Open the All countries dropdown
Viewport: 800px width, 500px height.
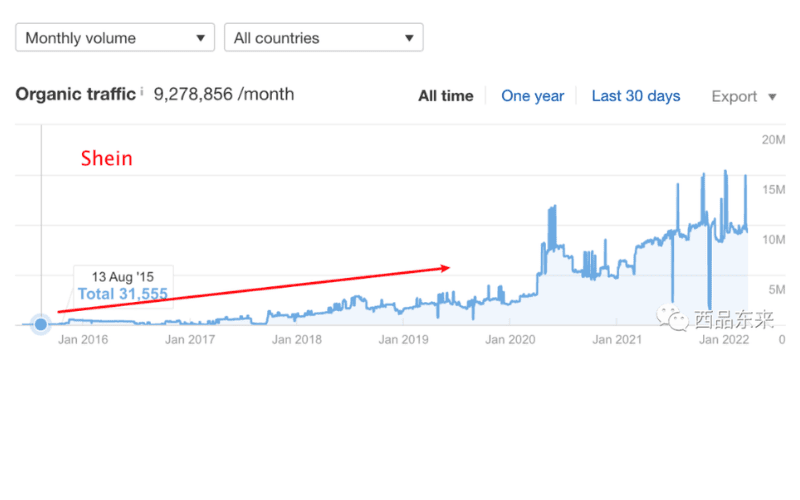[323, 37]
